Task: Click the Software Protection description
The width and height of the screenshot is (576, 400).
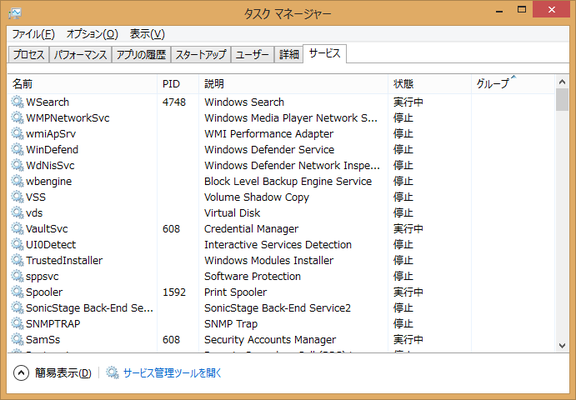Action: [x=252, y=275]
